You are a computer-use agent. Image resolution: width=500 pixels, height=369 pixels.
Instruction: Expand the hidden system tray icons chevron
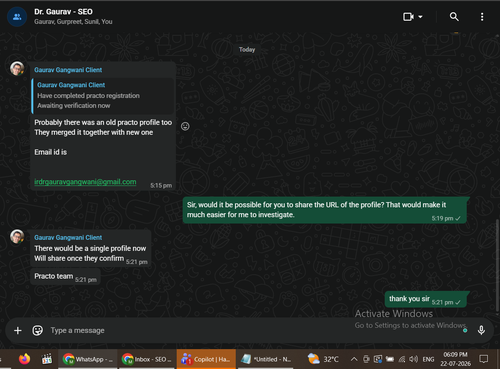(x=354, y=359)
